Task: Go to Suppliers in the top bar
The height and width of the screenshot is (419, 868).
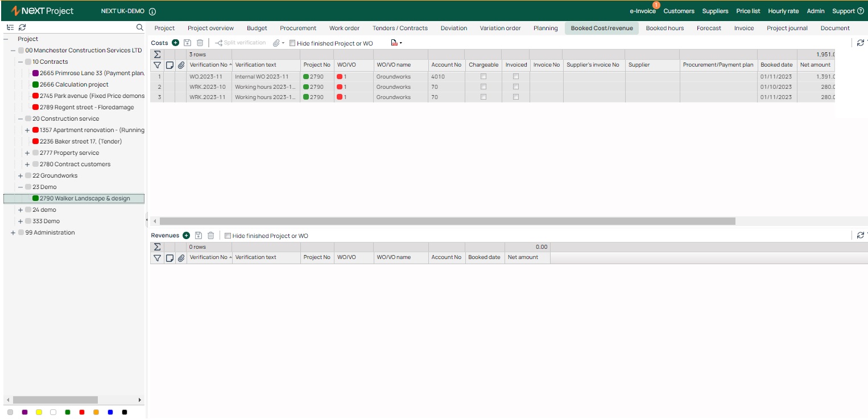Action: click(x=715, y=11)
